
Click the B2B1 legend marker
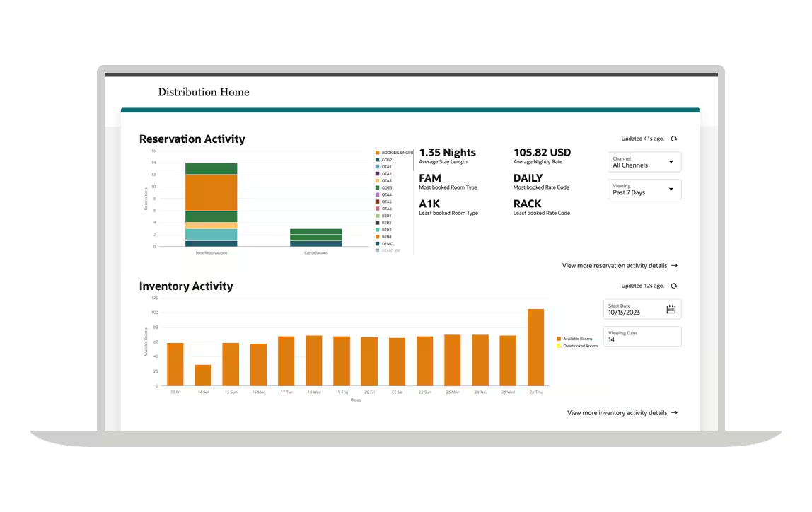click(x=378, y=216)
